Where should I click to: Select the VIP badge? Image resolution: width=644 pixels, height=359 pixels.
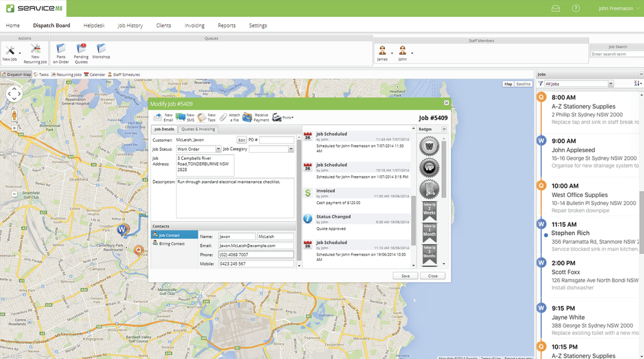(429, 168)
